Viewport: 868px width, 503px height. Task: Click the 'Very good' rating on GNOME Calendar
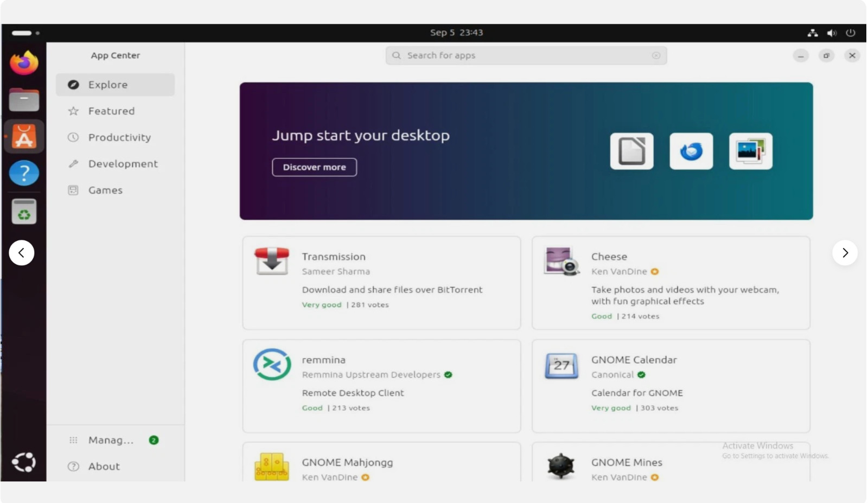pyautogui.click(x=611, y=408)
